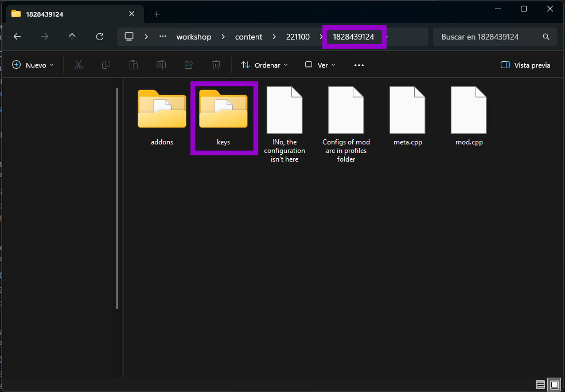The image size is (565, 392).
Task: Go up one directory level
Action: 72,37
